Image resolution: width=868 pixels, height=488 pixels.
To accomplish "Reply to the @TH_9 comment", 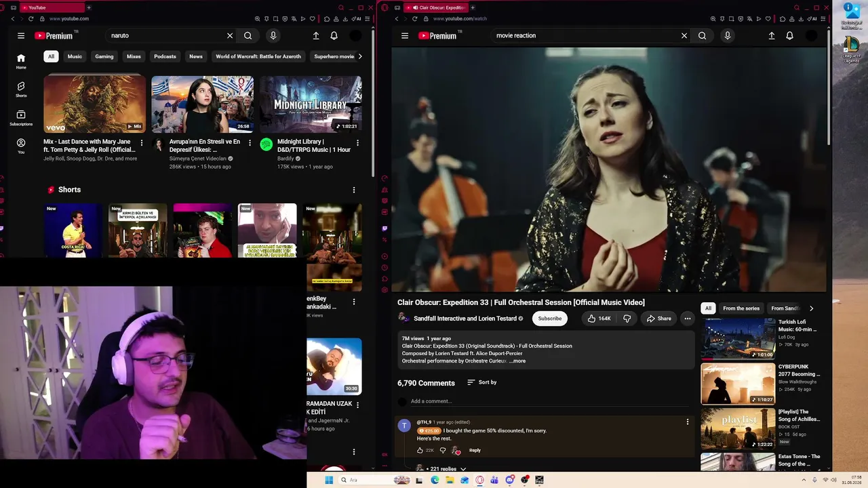I will tap(475, 450).
